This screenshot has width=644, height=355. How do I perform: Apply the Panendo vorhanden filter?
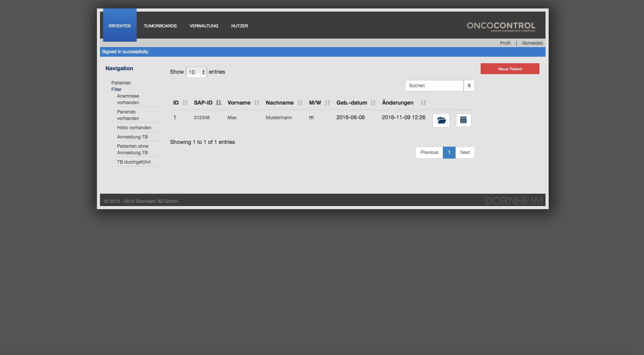128,115
